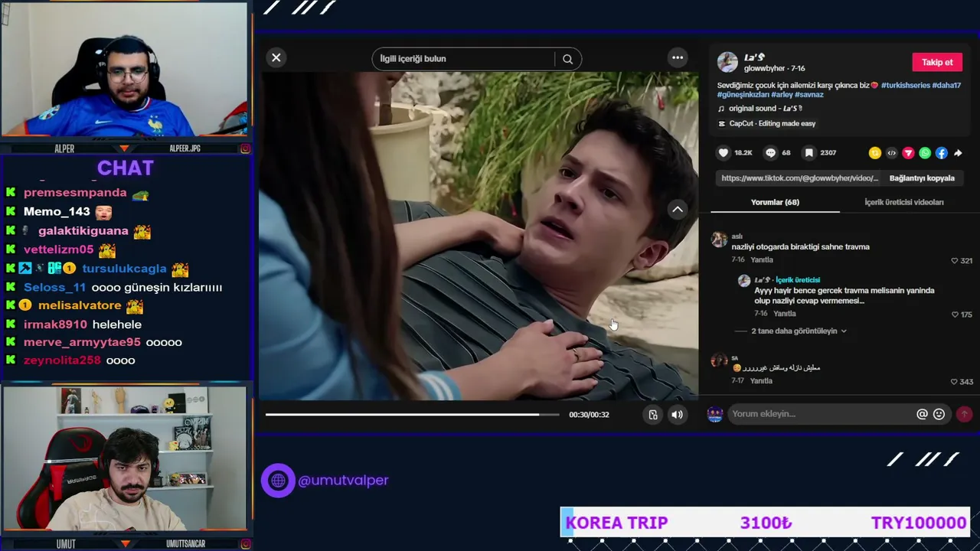
Task: Click chat username Seloss_11
Action: [54, 288]
